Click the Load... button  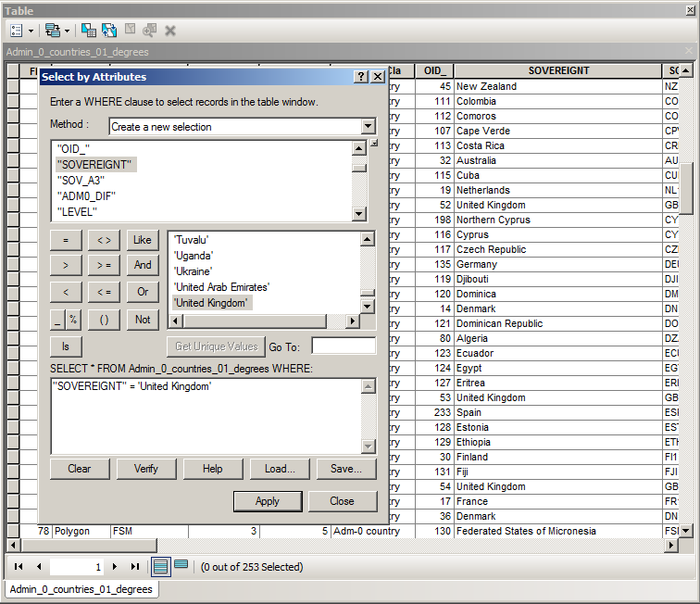280,469
